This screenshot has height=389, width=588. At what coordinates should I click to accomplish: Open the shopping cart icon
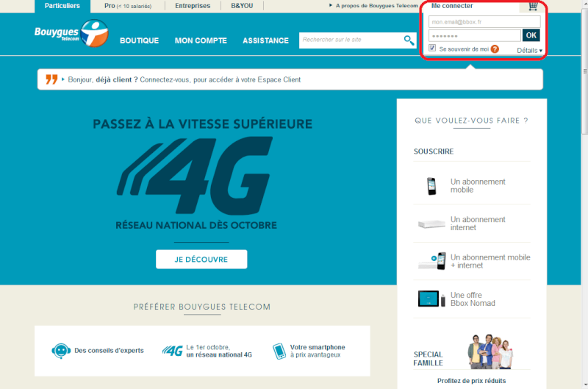(x=533, y=6)
